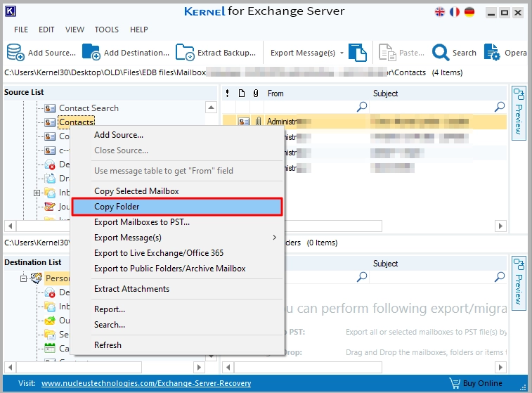Click the Add Source… toolbar button
532x393 pixels.
pyautogui.click(x=41, y=53)
